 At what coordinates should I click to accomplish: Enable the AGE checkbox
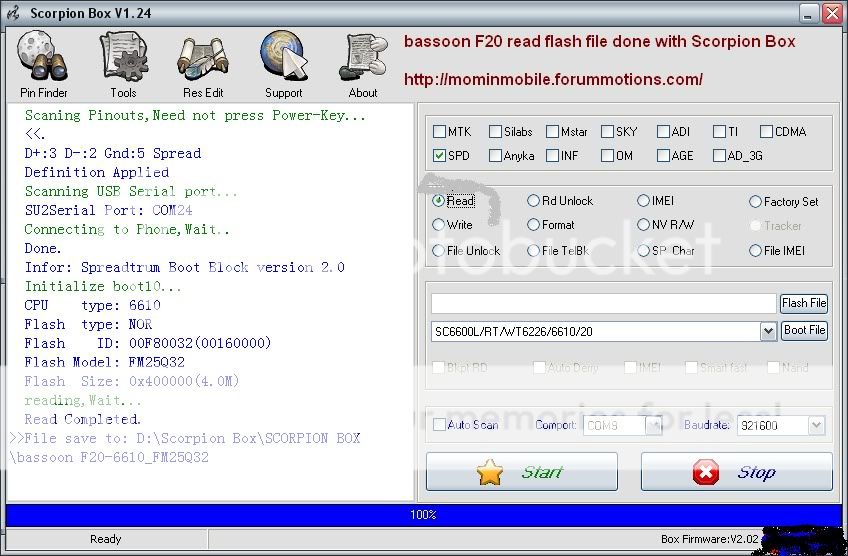pyautogui.click(x=663, y=156)
